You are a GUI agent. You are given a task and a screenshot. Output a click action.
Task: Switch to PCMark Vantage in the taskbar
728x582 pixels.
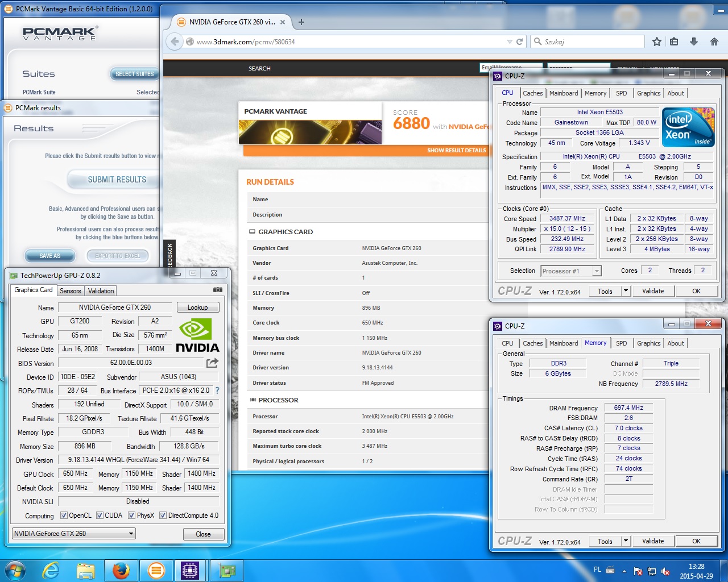[156, 570]
